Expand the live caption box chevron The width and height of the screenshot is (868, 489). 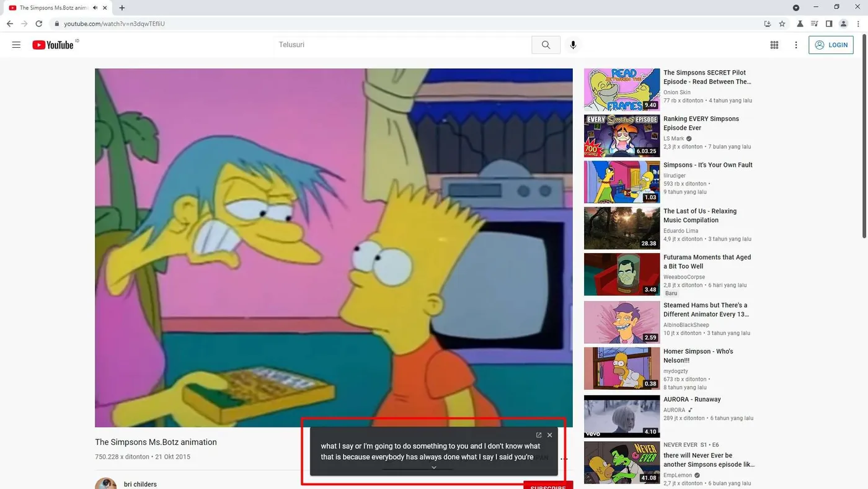pyautogui.click(x=434, y=467)
